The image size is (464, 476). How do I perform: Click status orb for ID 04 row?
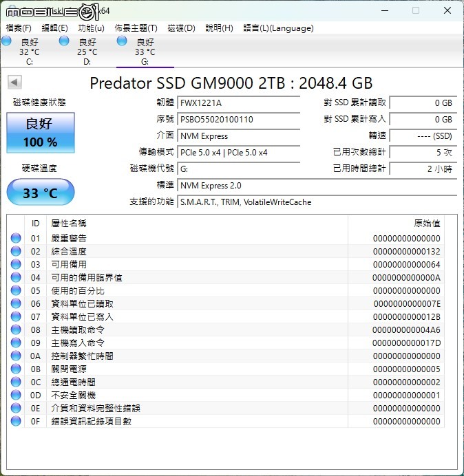click(16, 277)
